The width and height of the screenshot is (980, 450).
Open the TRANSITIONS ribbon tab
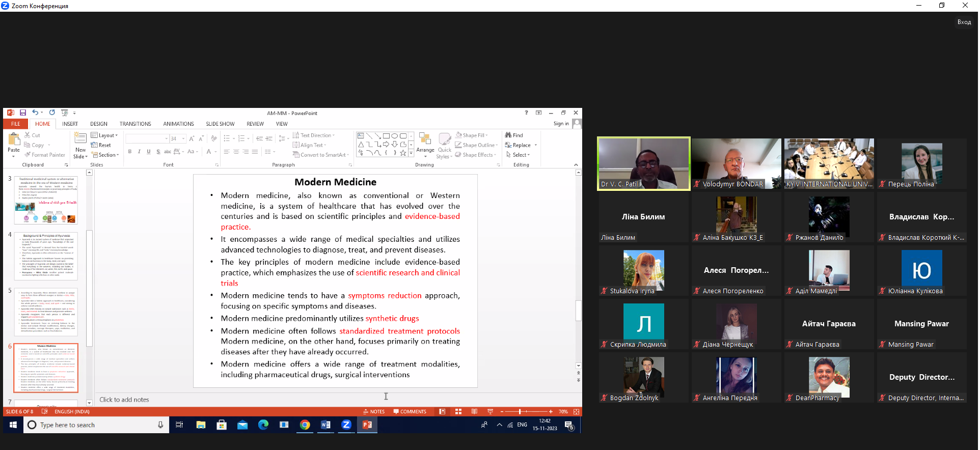135,124
